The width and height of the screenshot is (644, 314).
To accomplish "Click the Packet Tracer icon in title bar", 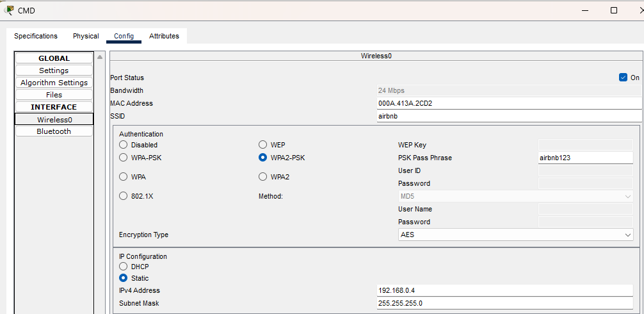I will click(9, 10).
